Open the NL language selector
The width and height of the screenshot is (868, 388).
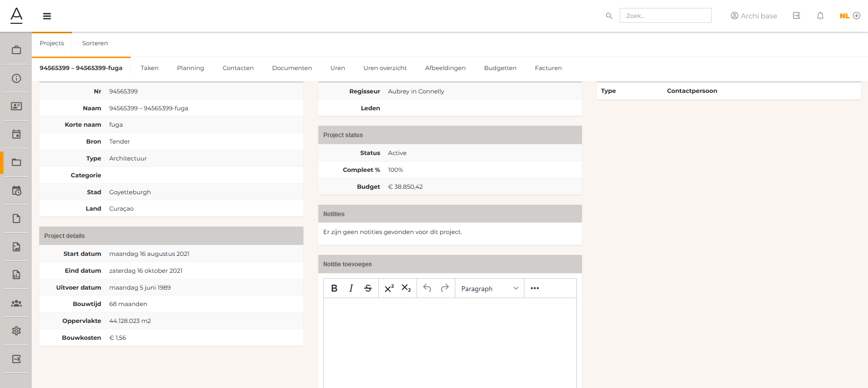click(x=849, y=16)
